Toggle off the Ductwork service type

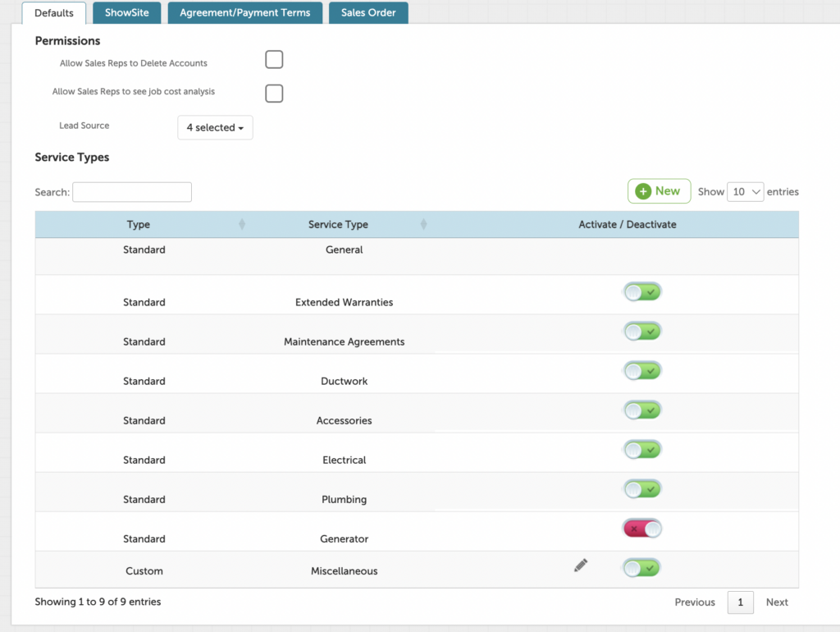(642, 371)
